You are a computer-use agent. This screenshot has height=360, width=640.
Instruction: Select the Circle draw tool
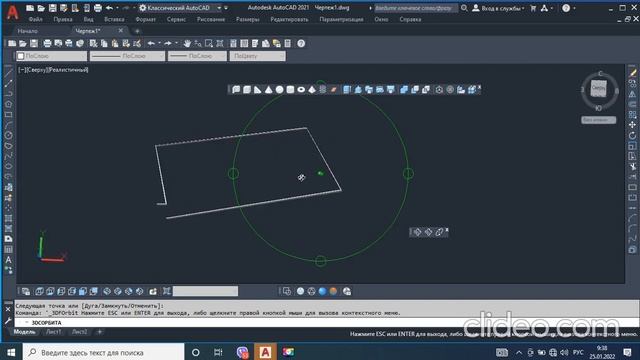[8, 135]
